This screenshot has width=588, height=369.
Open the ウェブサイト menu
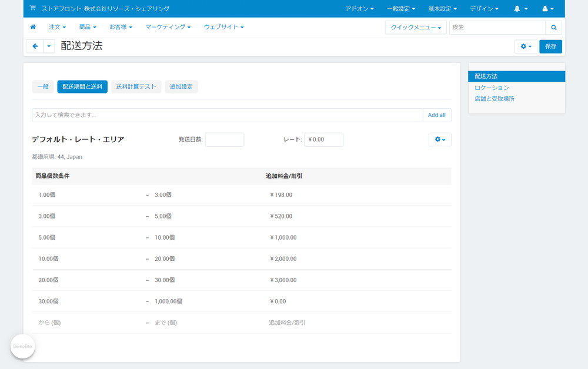pos(224,27)
